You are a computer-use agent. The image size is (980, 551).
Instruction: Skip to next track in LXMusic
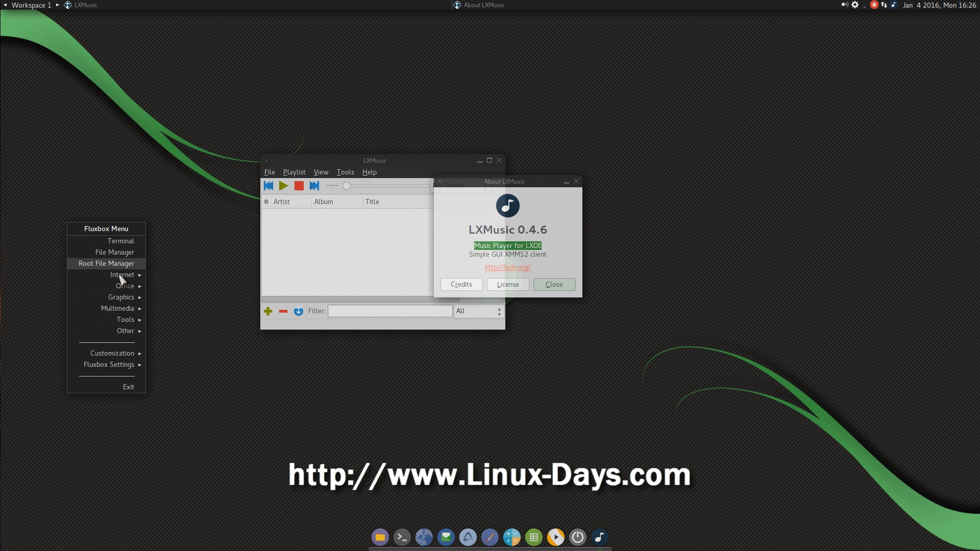pyautogui.click(x=314, y=186)
